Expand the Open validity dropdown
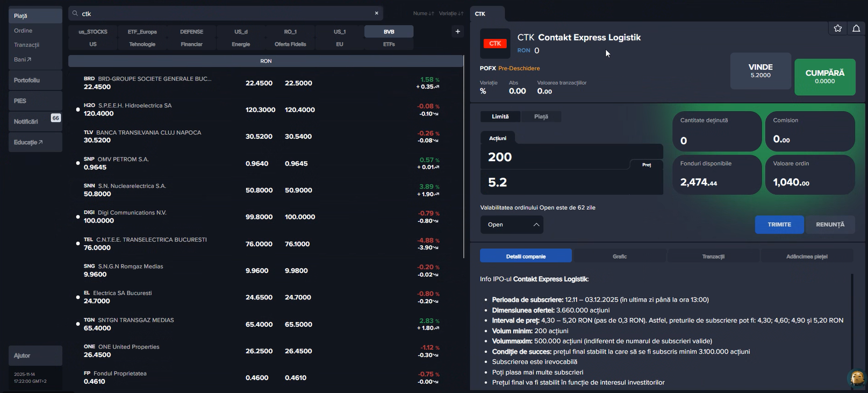The height and width of the screenshot is (393, 868). tap(512, 225)
